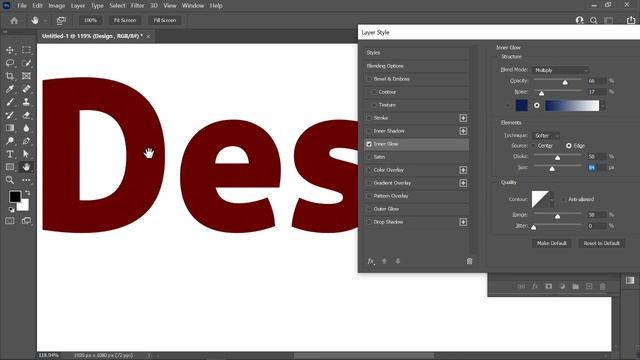Click the Opacity slider handle
640x360 pixels.
click(565, 82)
